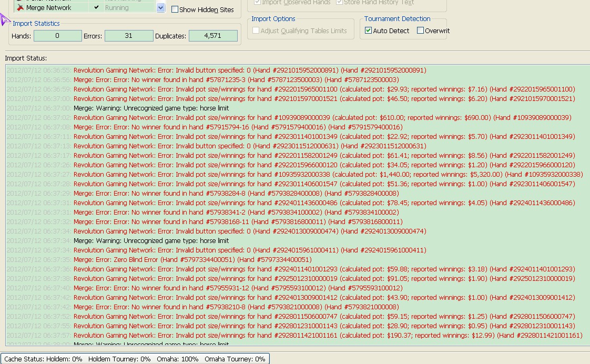This screenshot has height=364, width=590.
Task: Select no-winner error for hand #57915794-16
Action: pos(205,127)
